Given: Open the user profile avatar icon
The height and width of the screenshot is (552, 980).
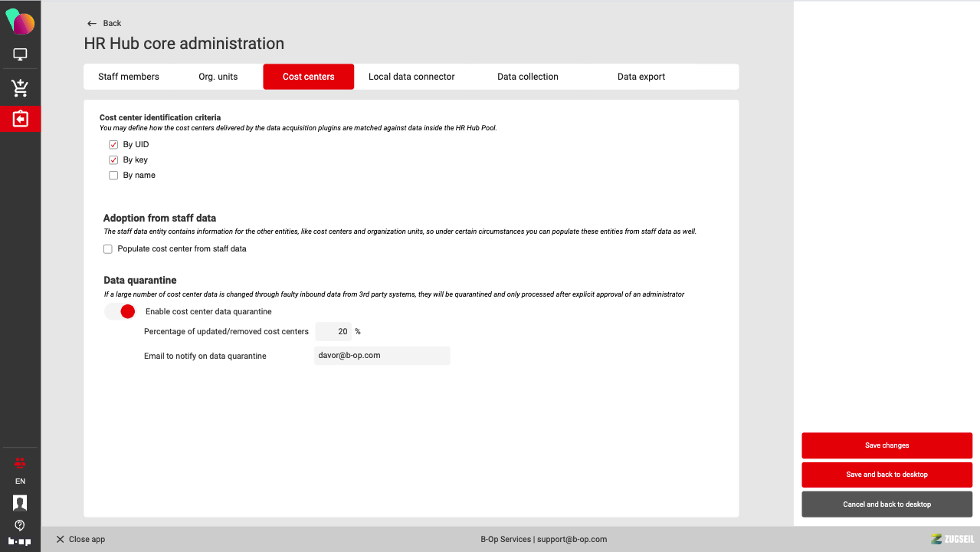Looking at the screenshot, I should pos(20,503).
